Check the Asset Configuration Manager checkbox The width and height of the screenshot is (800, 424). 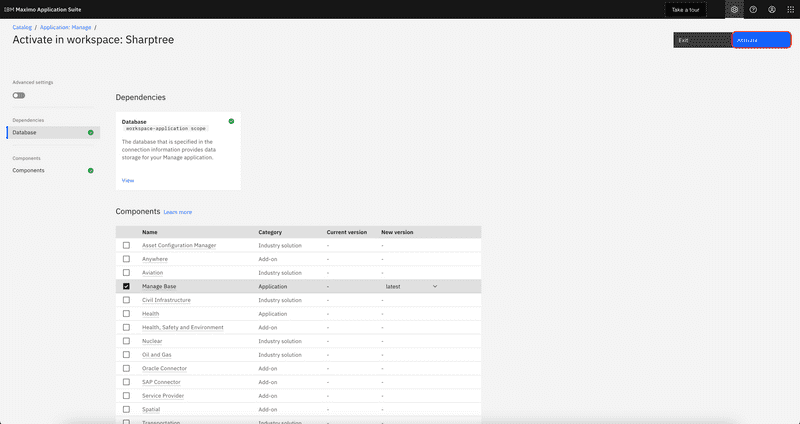(x=126, y=245)
